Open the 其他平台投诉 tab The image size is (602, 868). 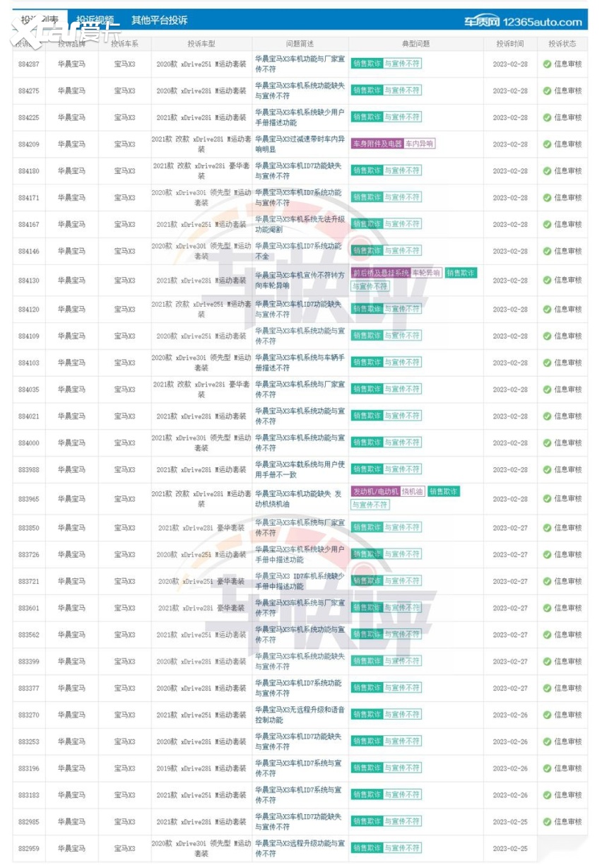(x=160, y=20)
